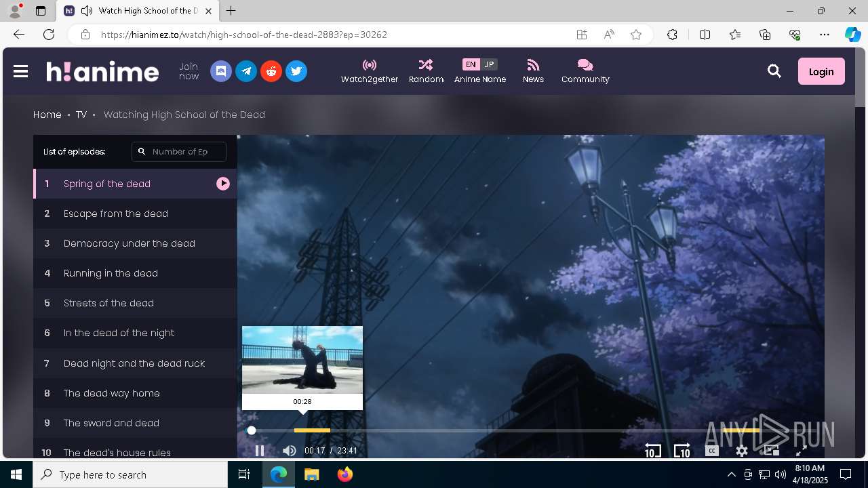Seek on the video progress bar

pyautogui.click(x=532, y=430)
